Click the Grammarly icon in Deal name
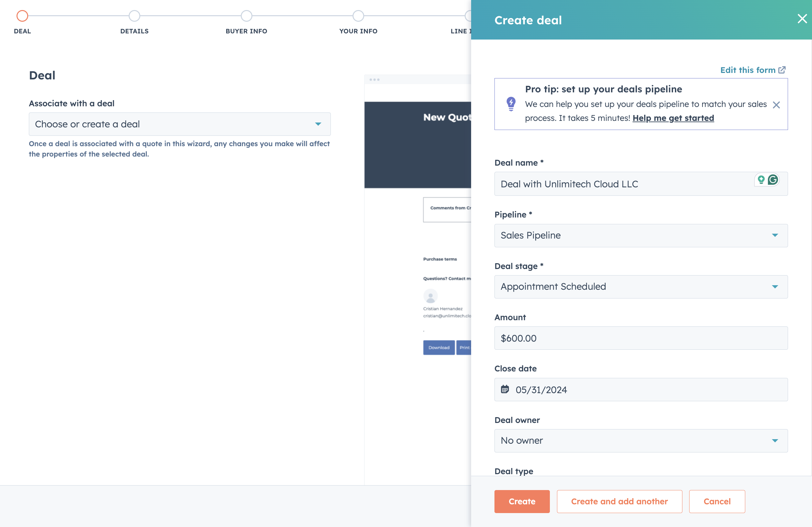 tap(773, 180)
